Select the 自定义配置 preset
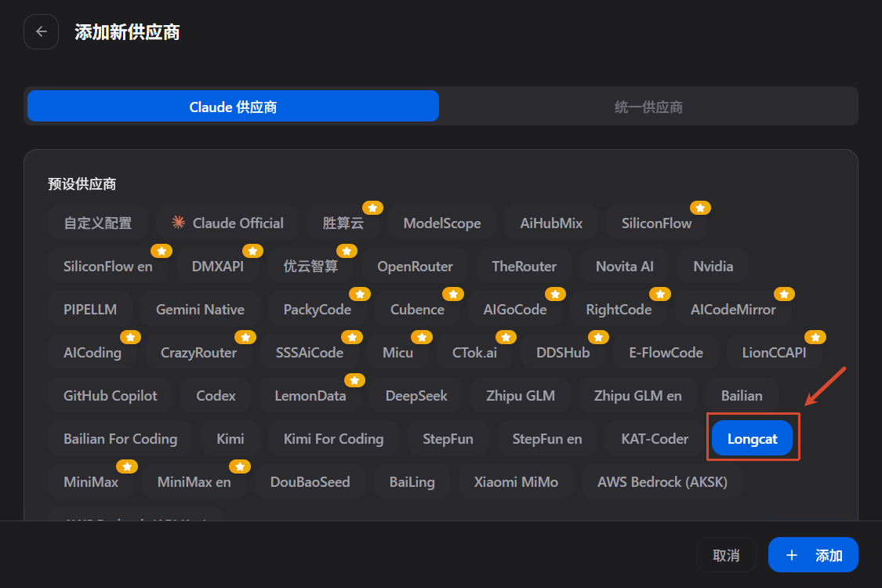The image size is (882, 588). 98,223
